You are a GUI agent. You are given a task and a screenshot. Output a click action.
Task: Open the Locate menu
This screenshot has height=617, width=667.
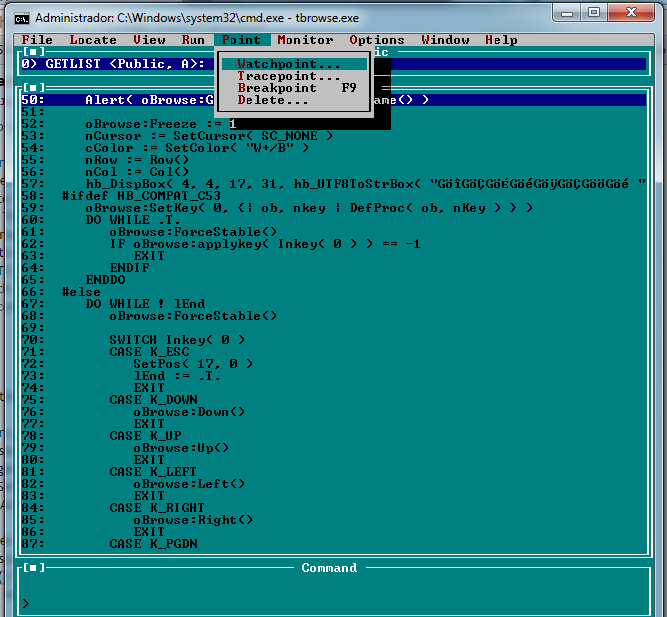coord(93,40)
